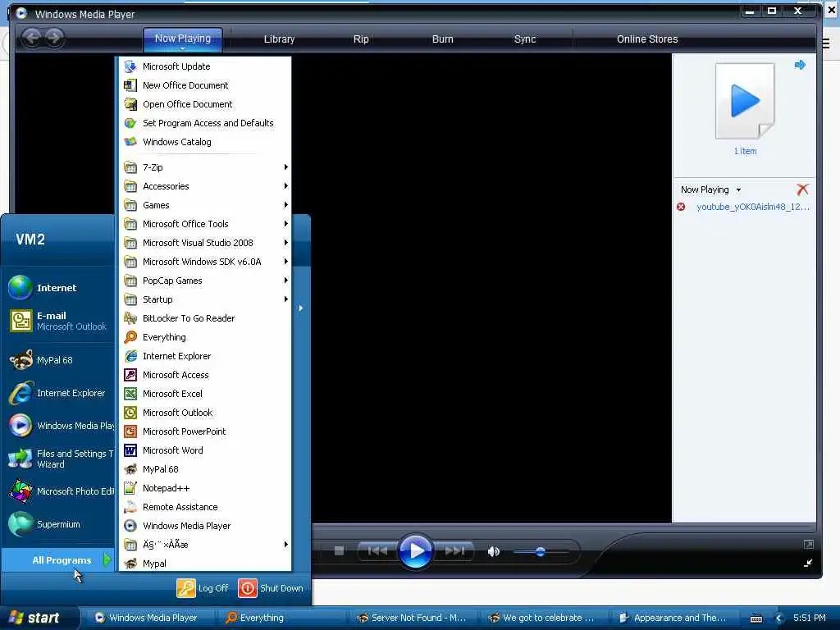This screenshot has height=630, width=840.
Task: Click the switch to compact mode icon
Action: click(x=808, y=563)
